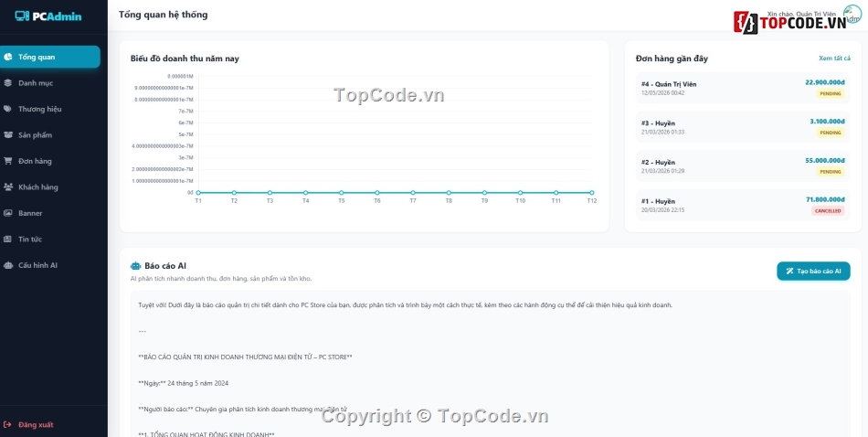Click the Đơn hàng gần đây heading
The image size is (868, 437).
[x=672, y=59]
